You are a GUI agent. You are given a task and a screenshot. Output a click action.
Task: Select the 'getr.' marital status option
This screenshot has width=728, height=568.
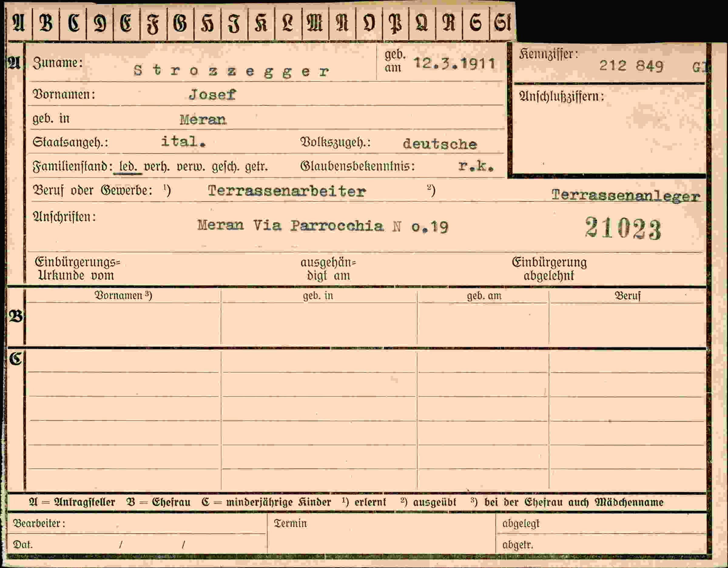257,167
